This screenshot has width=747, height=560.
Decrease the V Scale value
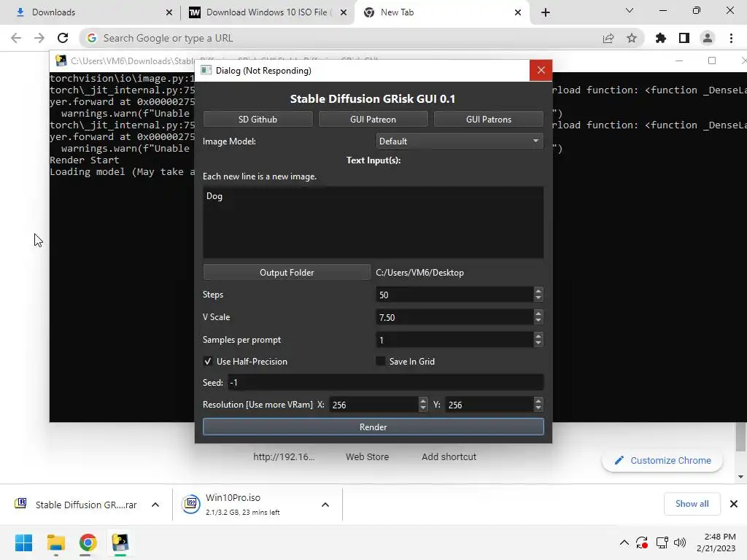coord(538,321)
